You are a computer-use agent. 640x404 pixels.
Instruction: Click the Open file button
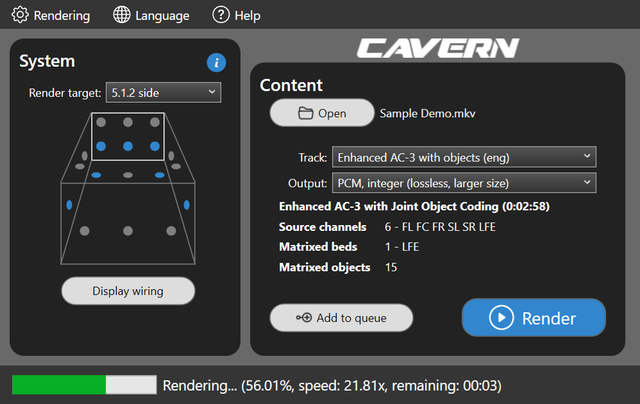pos(322,113)
